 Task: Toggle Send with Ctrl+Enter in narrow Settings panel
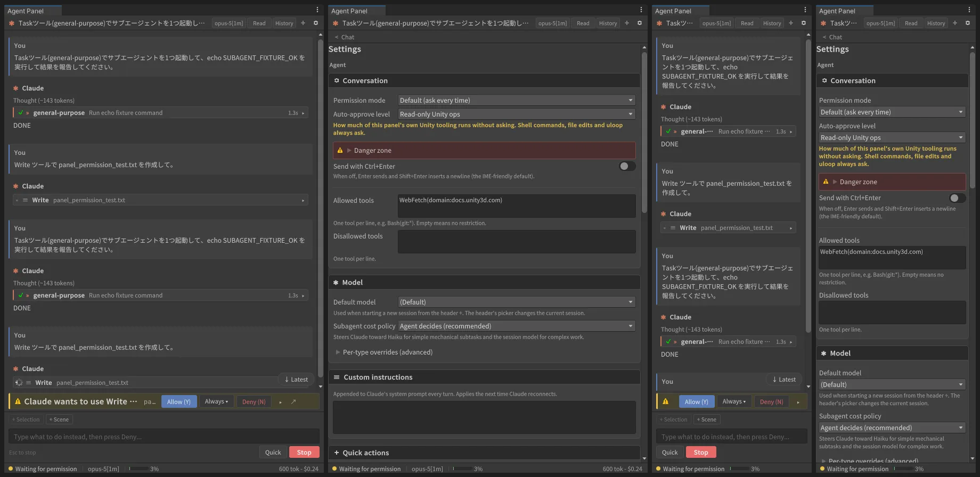(x=957, y=198)
